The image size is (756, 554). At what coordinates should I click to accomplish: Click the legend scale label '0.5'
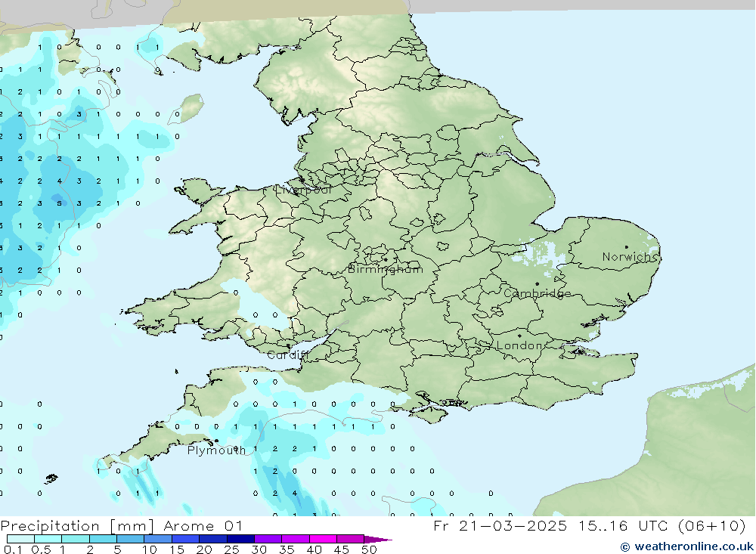pos(41,549)
